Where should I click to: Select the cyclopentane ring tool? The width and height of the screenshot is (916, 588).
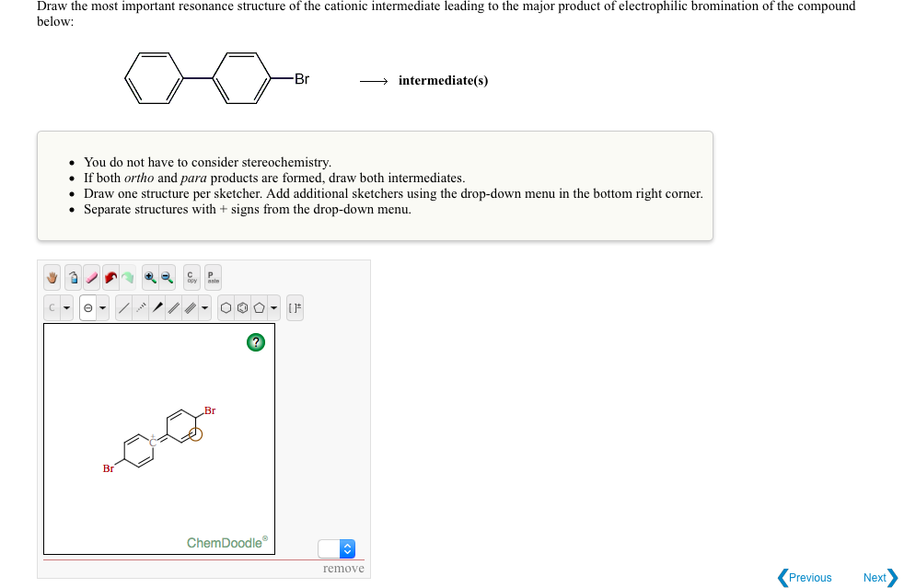pyautogui.click(x=258, y=306)
